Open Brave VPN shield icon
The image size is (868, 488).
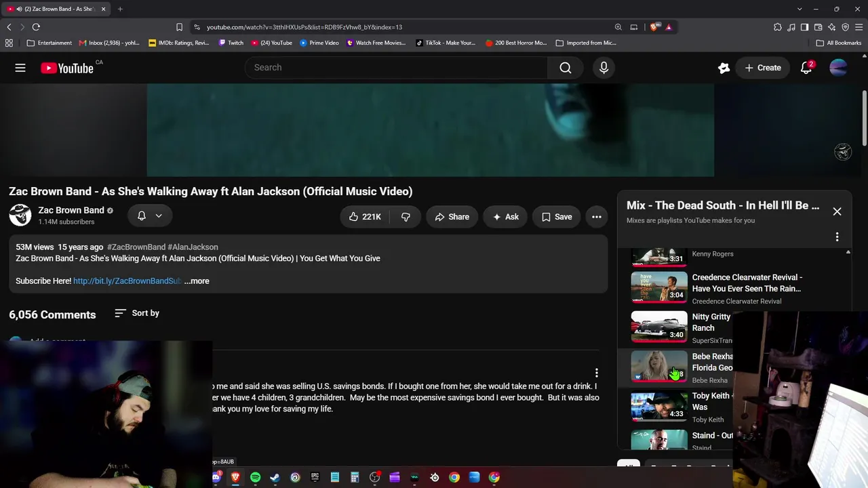[x=846, y=27]
